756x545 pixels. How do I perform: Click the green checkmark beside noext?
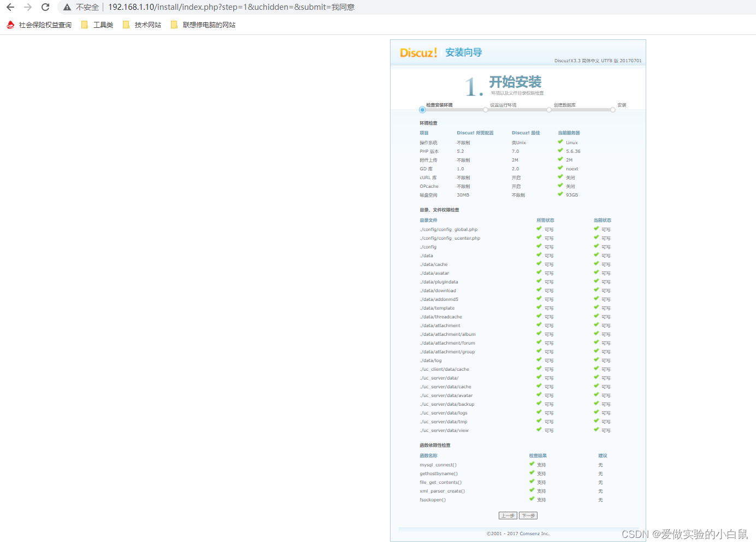pos(560,168)
